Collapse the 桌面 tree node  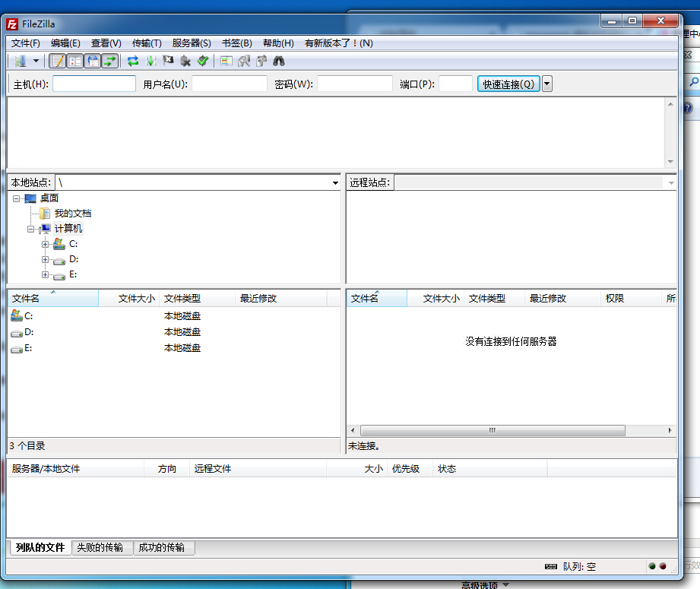(17, 198)
